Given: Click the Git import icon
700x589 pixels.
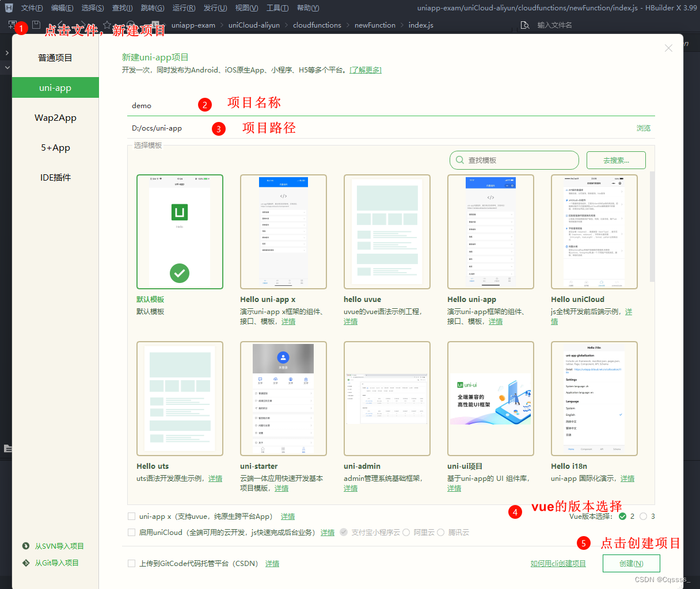Looking at the screenshot, I should point(25,563).
